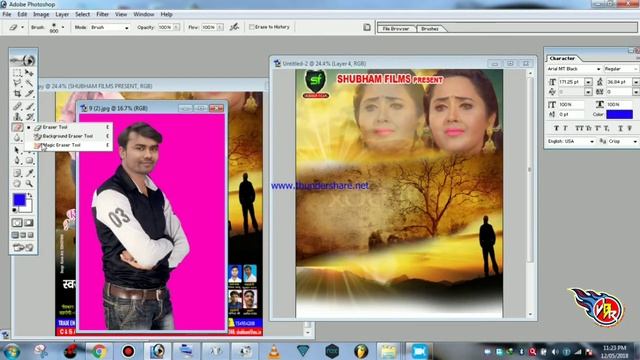This screenshot has width=640, height=360.
Task: Choose Background Eraser Tool from flyout
Action: [x=69, y=136]
